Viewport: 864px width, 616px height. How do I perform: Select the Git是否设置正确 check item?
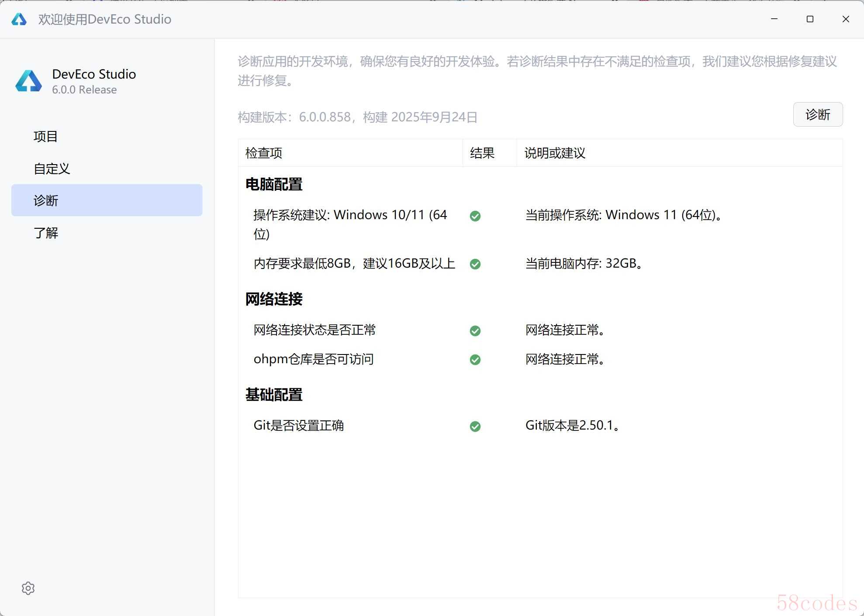(x=299, y=426)
